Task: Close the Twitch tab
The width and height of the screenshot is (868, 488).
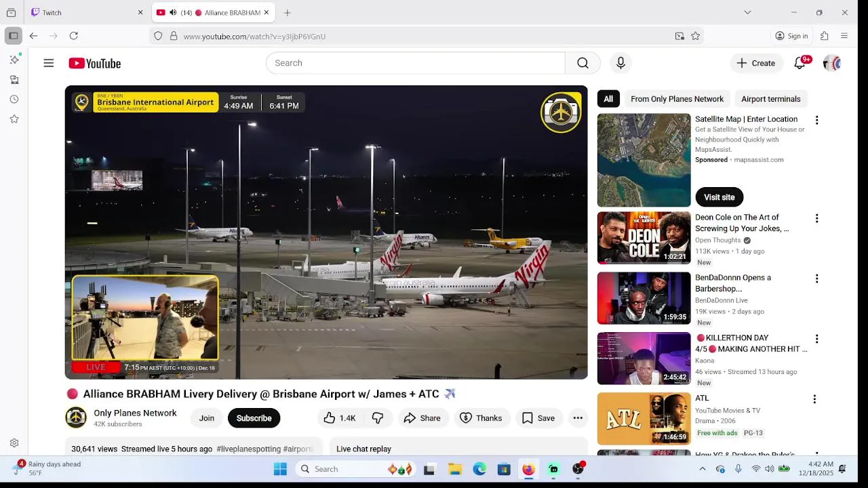Action: [140, 12]
